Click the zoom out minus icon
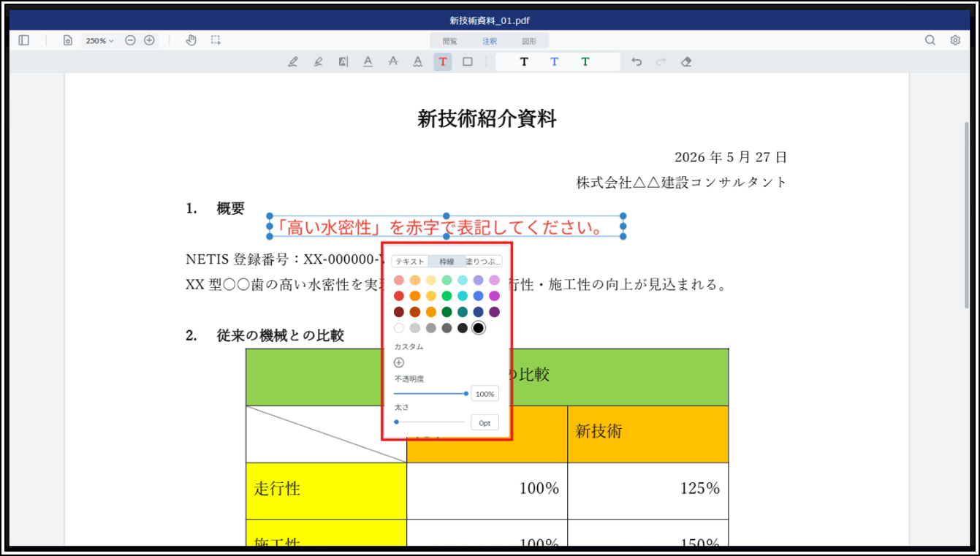Image resolution: width=980 pixels, height=556 pixels. coord(130,40)
